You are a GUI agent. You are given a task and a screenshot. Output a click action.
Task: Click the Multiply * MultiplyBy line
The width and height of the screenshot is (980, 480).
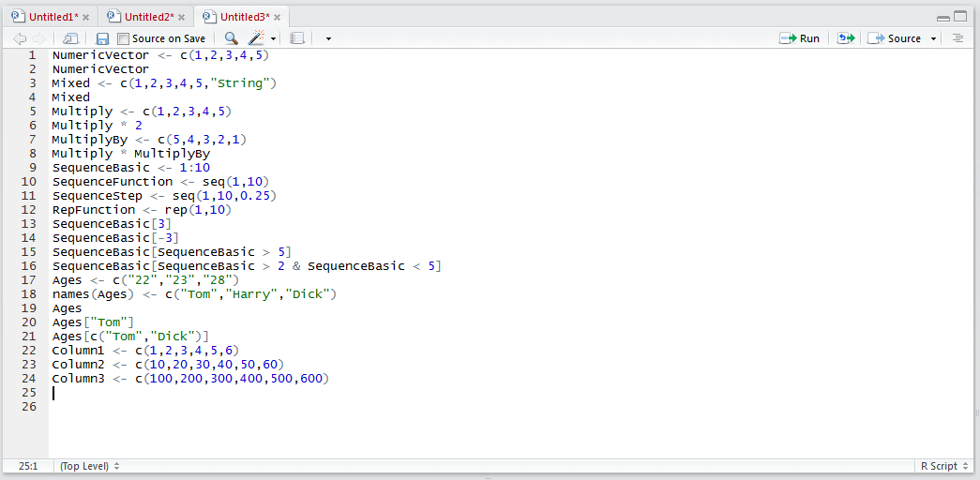pos(131,153)
